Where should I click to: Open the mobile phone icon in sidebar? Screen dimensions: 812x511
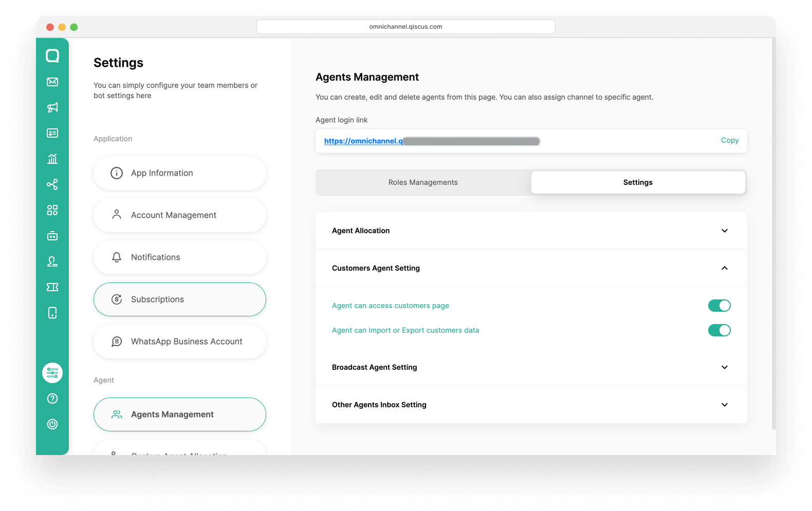pyautogui.click(x=52, y=313)
